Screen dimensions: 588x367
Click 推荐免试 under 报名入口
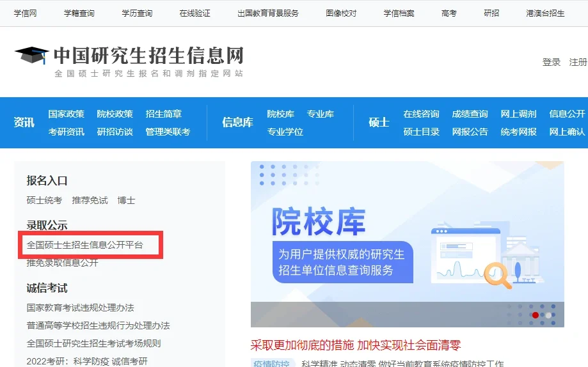90,201
